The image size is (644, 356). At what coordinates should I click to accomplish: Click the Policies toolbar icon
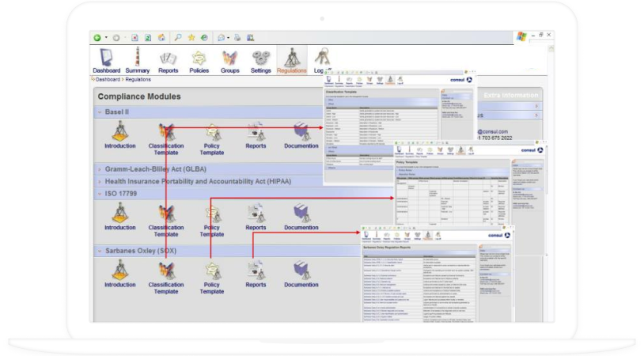coord(199,59)
